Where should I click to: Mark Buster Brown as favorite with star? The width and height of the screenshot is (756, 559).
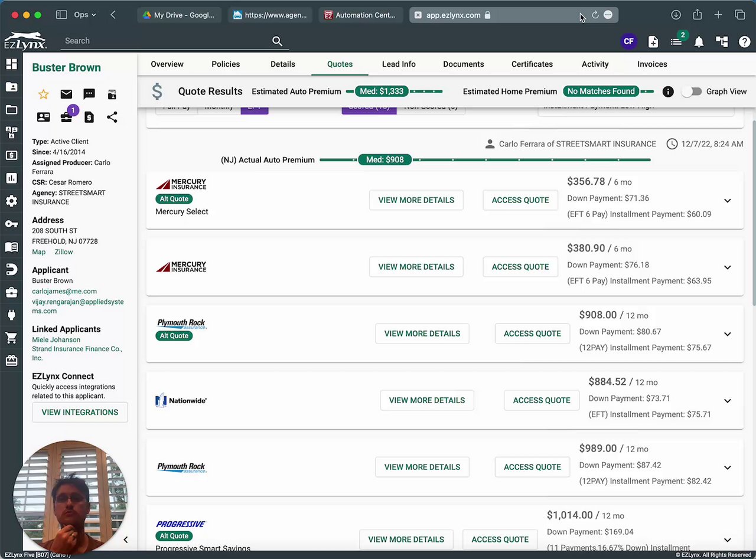click(x=43, y=94)
